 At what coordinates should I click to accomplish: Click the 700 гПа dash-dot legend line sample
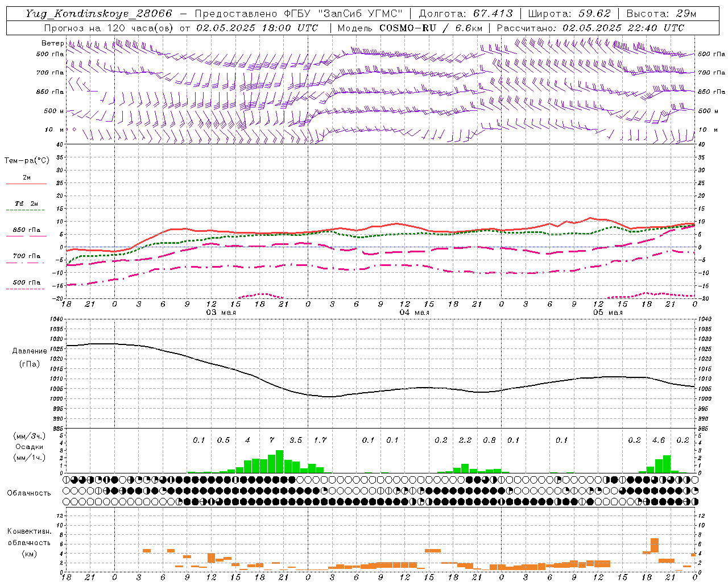pos(26,263)
